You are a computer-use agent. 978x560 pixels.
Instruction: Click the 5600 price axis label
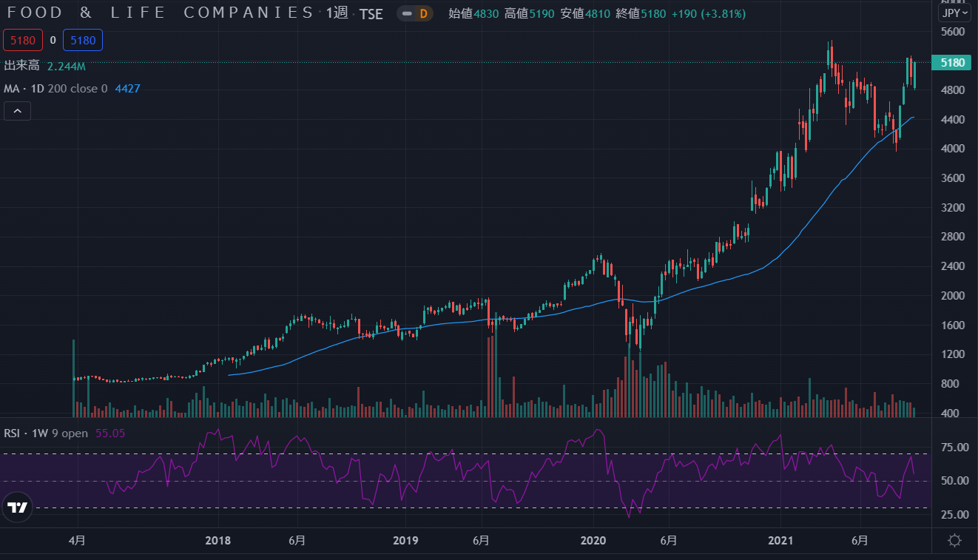coord(953,32)
